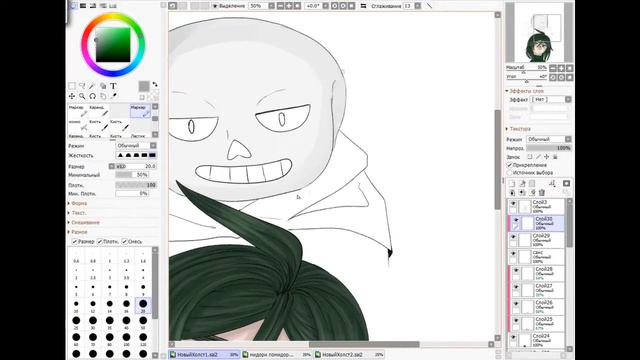Image resolution: width=640 pixels, height=360 pixels.
Task: Delete layer with trash bin icon
Action: [x=542, y=193]
